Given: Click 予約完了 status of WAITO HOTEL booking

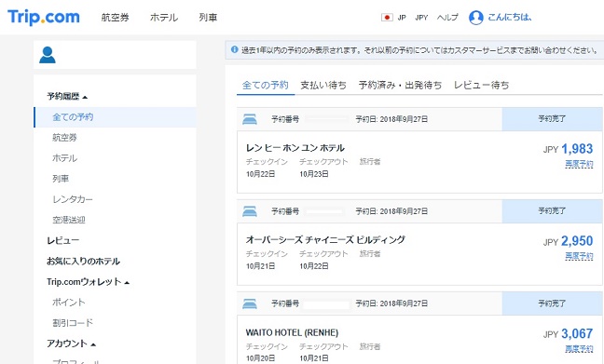Looking at the screenshot, I should pos(552,303).
